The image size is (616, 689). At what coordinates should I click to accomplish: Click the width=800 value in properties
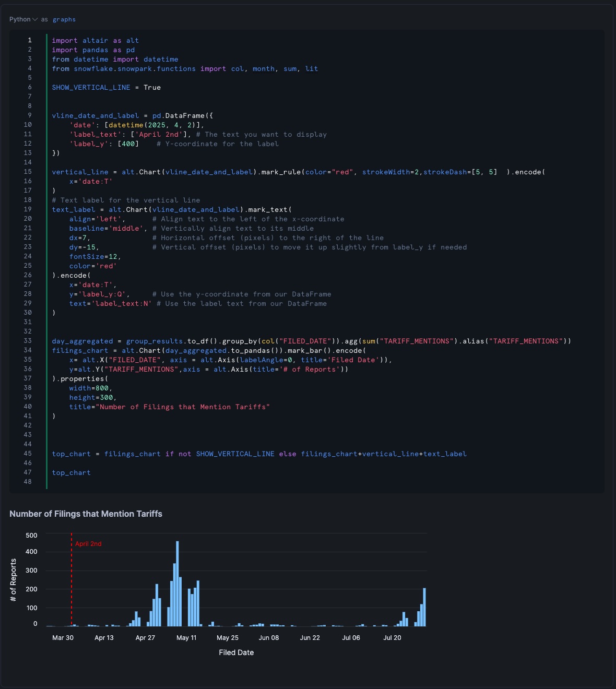(90, 388)
